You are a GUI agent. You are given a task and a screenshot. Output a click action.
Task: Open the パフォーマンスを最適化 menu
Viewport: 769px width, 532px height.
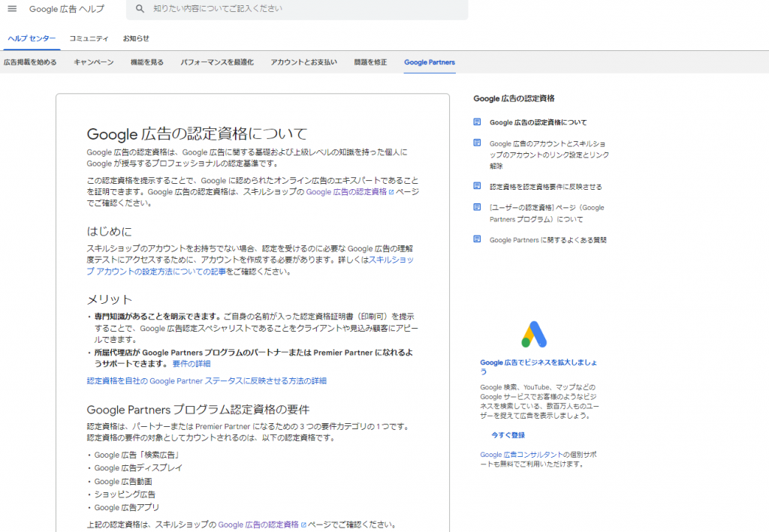tap(217, 62)
